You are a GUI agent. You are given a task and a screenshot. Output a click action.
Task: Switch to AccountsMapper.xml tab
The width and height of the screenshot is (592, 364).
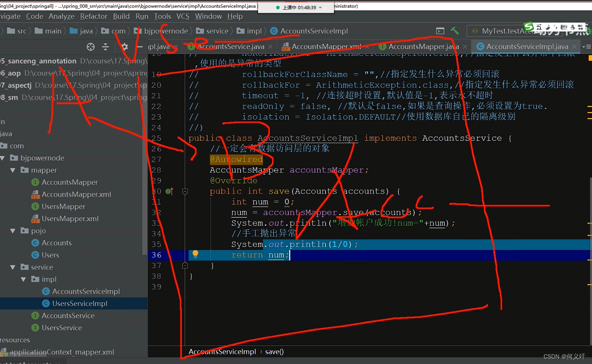(x=321, y=47)
